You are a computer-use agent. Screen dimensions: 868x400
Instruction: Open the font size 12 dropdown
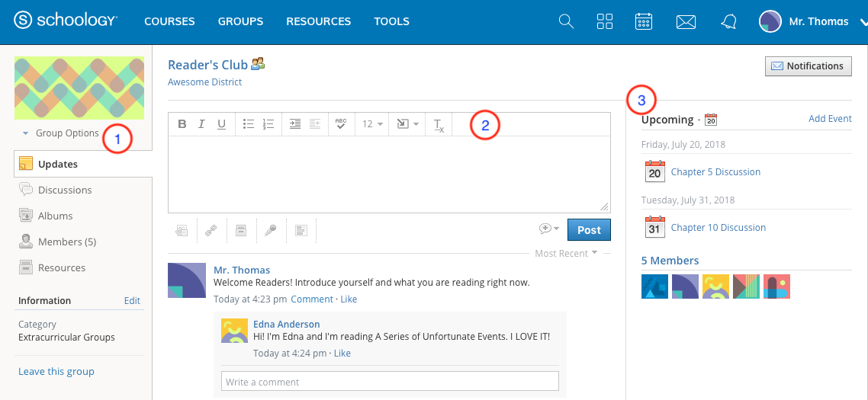(372, 124)
